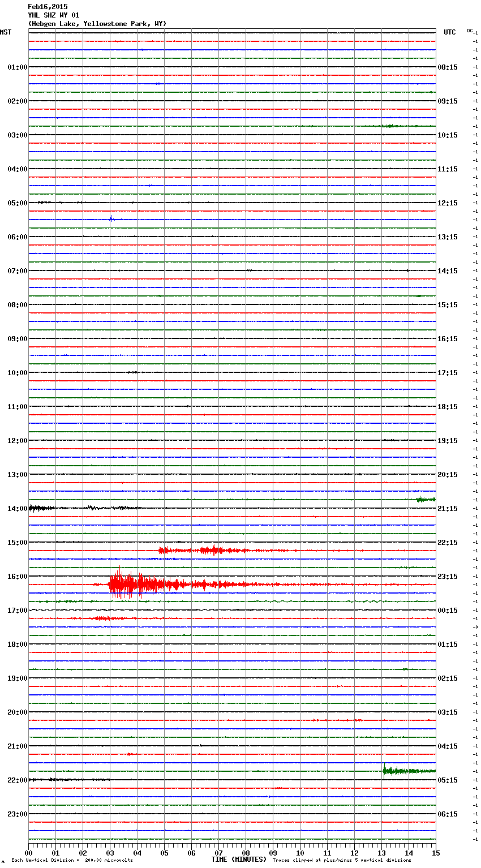
Task: Select the 22:00 MST time label
Action: [18, 780]
